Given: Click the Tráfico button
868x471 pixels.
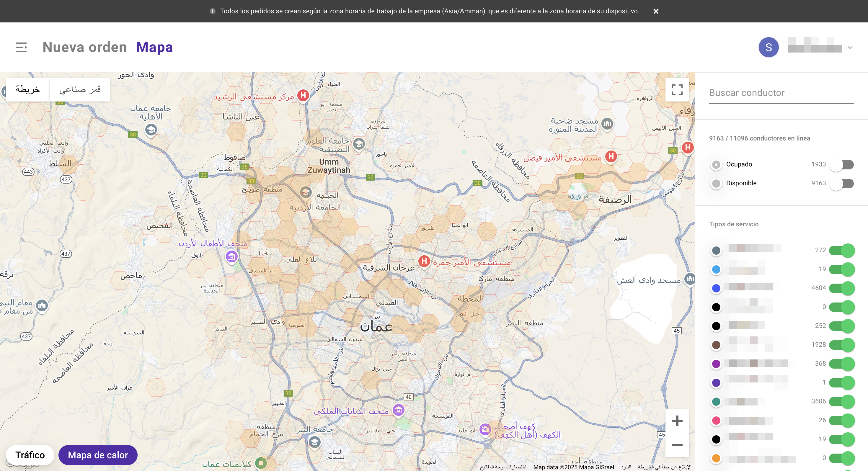Looking at the screenshot, I should [30, 455].
